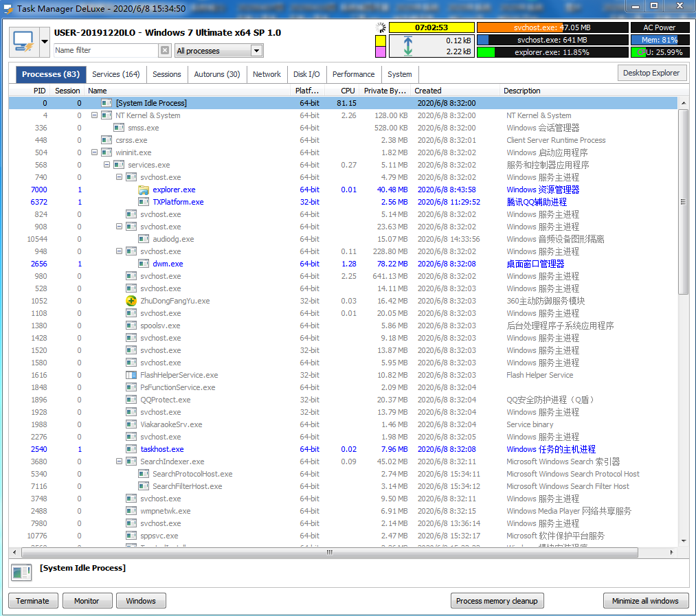Collapse the svchost.exe PID 740 node
This screenshot has height=616, width=696.
[x=119, y=177]
